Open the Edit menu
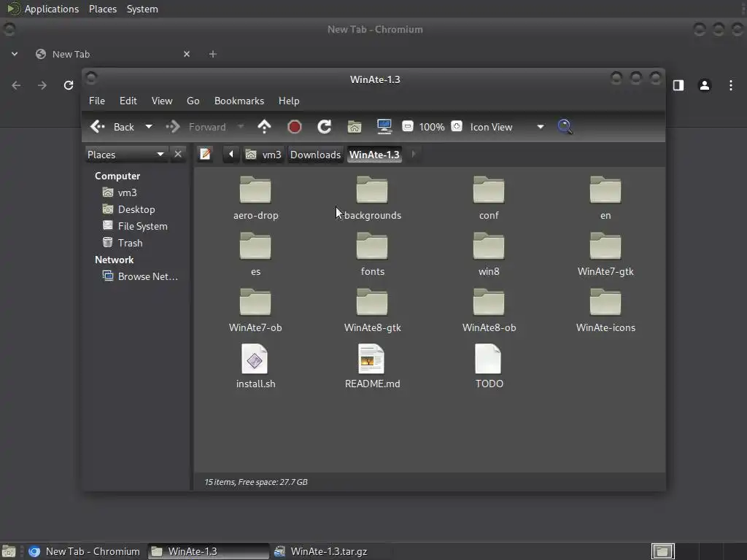The height and width of the screenshot is (560, 747). pyautogui.click(x=128, y=101)
